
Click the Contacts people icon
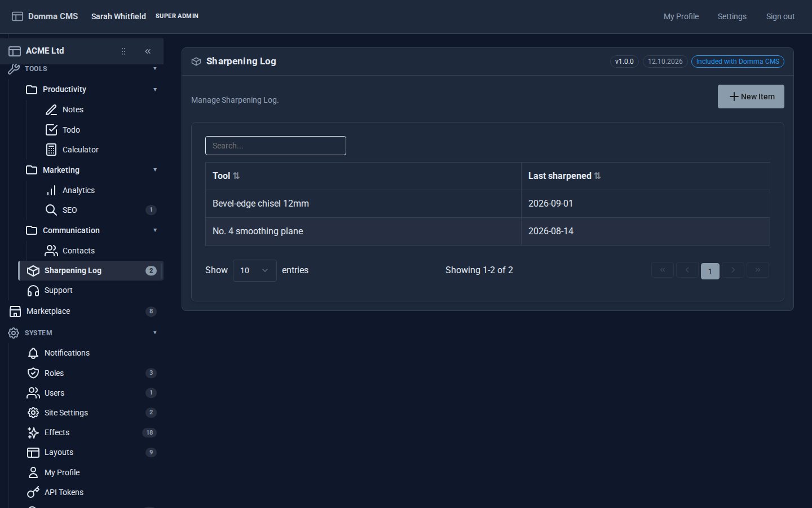(x=51, y=251)
